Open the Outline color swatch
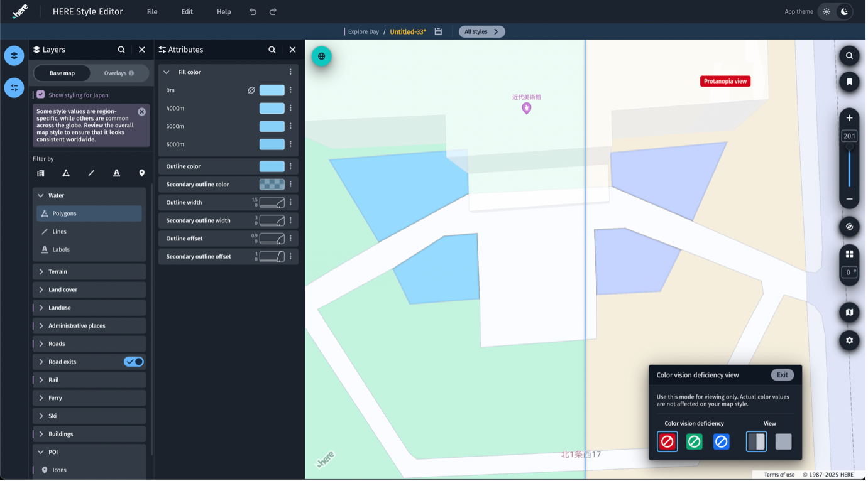Viewport: 868px width, 481px height. [x=272, y=166]
